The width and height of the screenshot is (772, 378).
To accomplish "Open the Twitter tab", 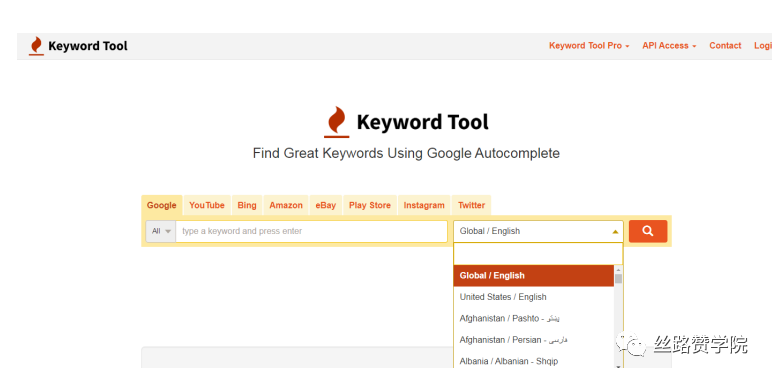I will [x=471, y=205].
